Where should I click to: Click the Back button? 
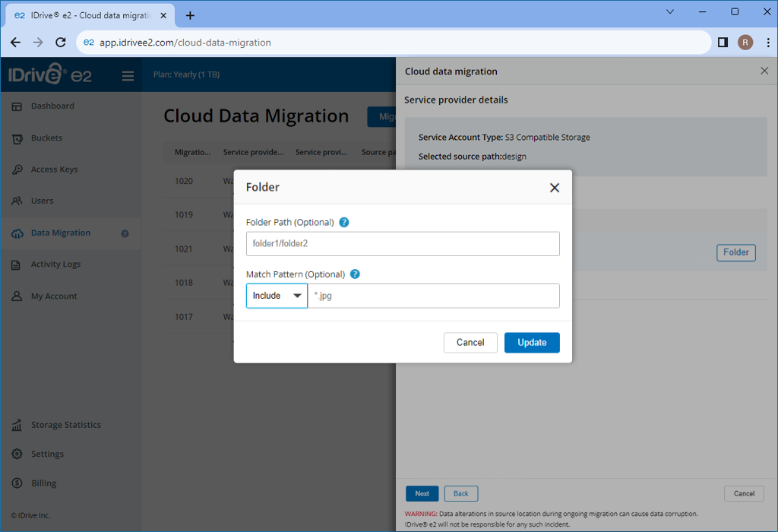coord(461,493)
